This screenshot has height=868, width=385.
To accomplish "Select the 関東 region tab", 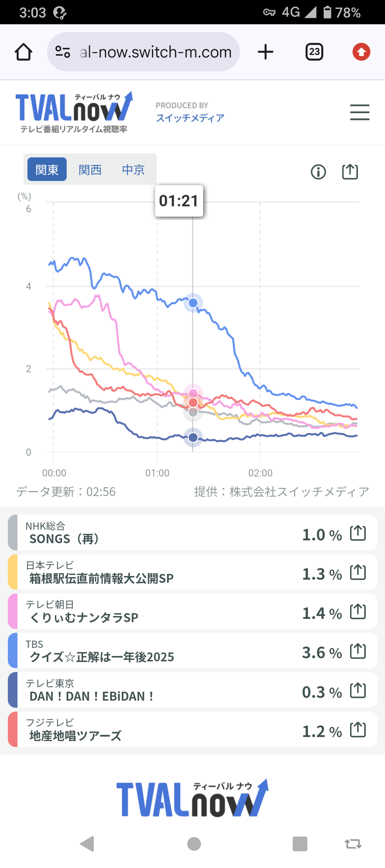I will click(47, 170).
